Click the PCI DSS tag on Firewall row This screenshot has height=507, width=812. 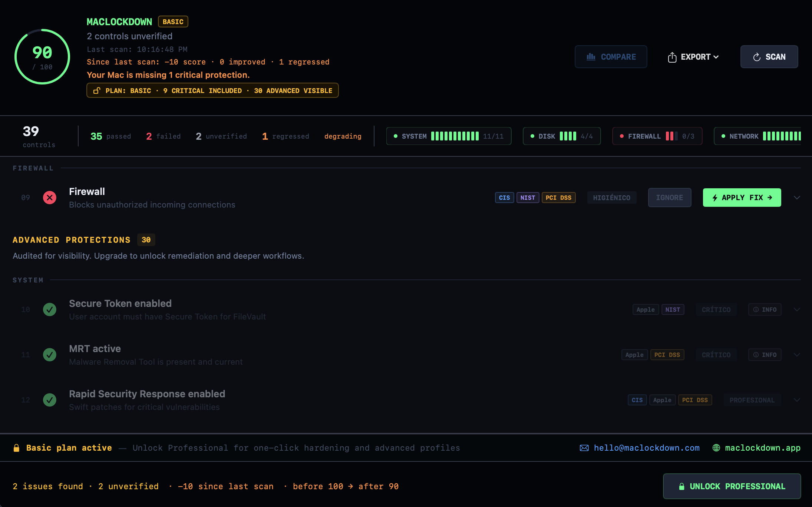(558, 198)
